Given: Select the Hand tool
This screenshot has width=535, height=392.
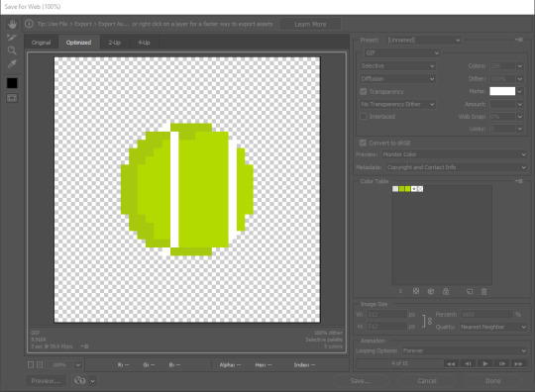Looking at the screenshot, I should pos(12,24).
